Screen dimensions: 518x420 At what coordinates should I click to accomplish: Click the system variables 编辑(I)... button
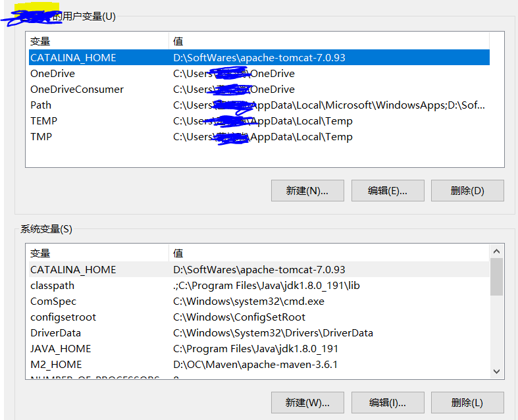point(388,402)
